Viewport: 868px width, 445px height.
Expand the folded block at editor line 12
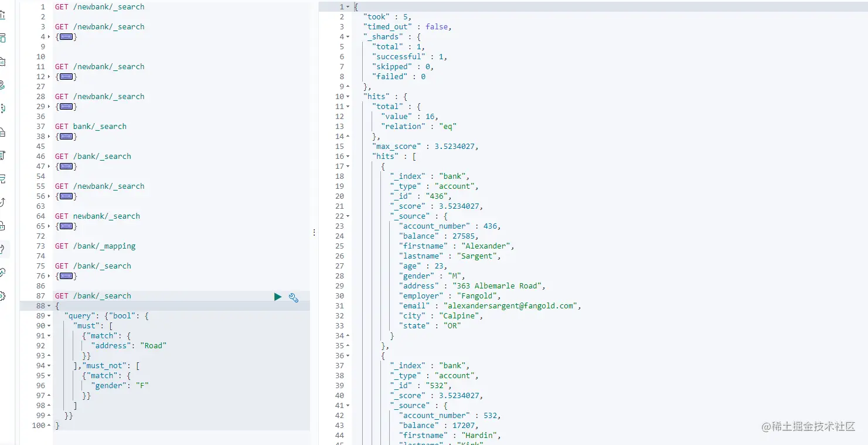(x=49, y=77)
